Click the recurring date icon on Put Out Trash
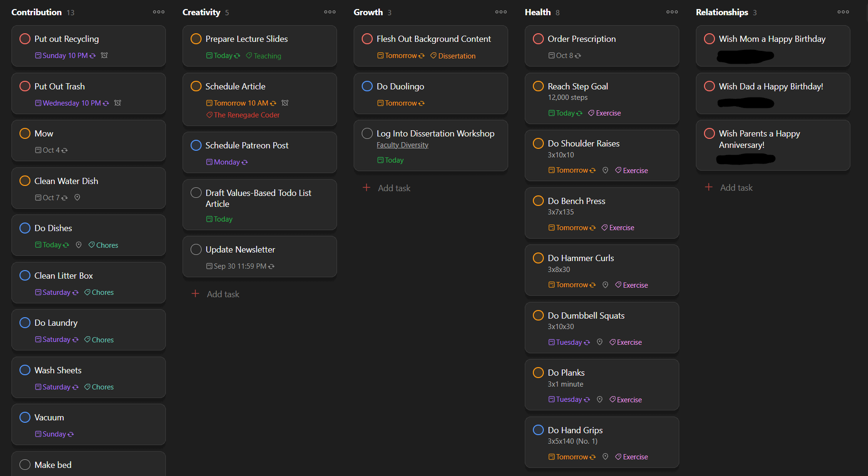This screenshot has height=476, width=868. point(106,103)
